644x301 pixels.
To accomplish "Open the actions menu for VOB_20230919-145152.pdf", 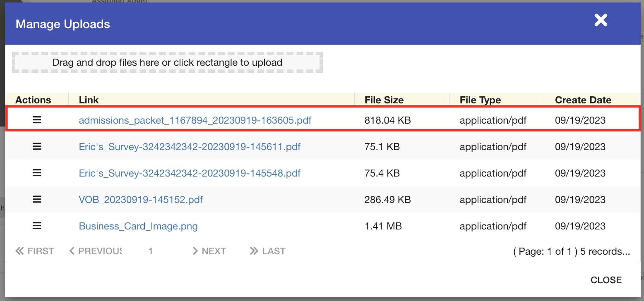I will pos(37,199).
